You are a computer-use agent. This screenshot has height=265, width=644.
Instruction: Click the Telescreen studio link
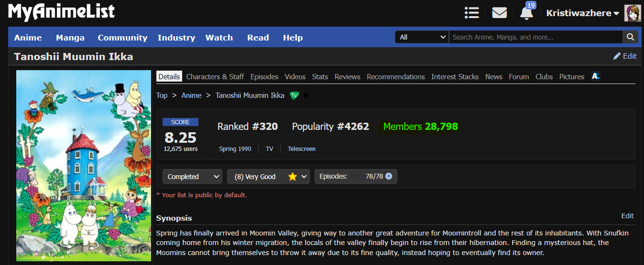[301, 148]
